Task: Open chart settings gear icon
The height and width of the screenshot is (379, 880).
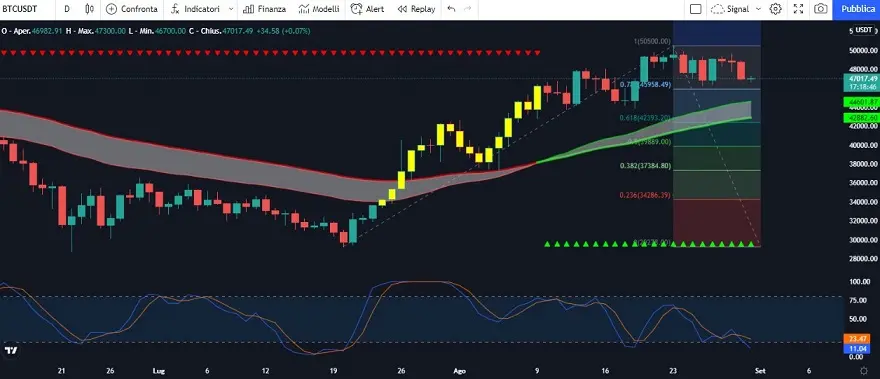Action: (x=776, y=9)
